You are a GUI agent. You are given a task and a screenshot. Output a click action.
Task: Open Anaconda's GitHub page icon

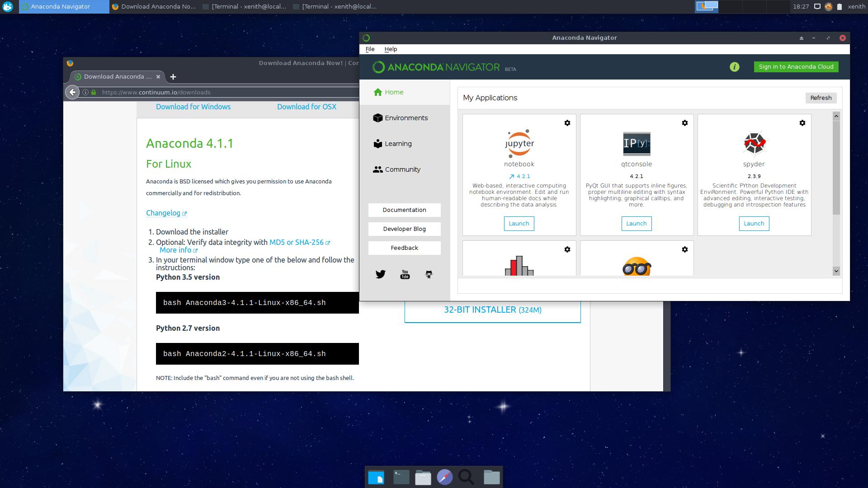coord(429,274)
